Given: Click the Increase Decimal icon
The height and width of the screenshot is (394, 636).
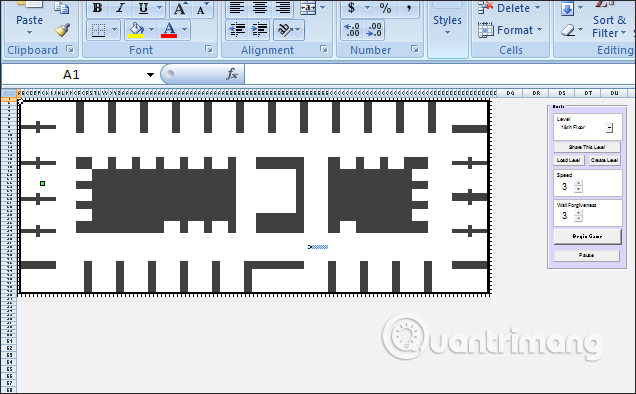Looking at the screenshot, I should click(351, 30).
